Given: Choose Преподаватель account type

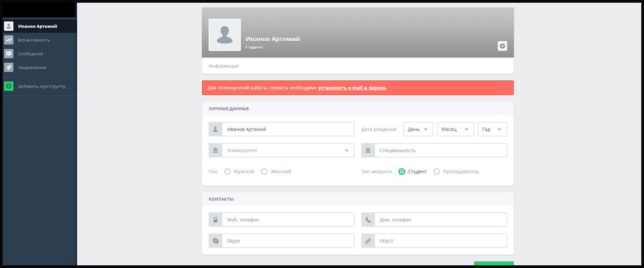Looking at the screenshot, I should point(436,172).
